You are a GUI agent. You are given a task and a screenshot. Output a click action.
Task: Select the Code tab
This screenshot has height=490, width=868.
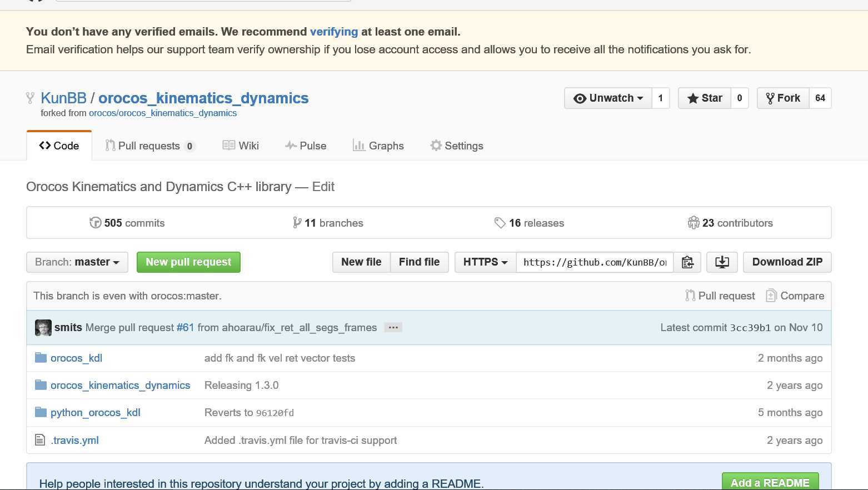tap(59, 146)
